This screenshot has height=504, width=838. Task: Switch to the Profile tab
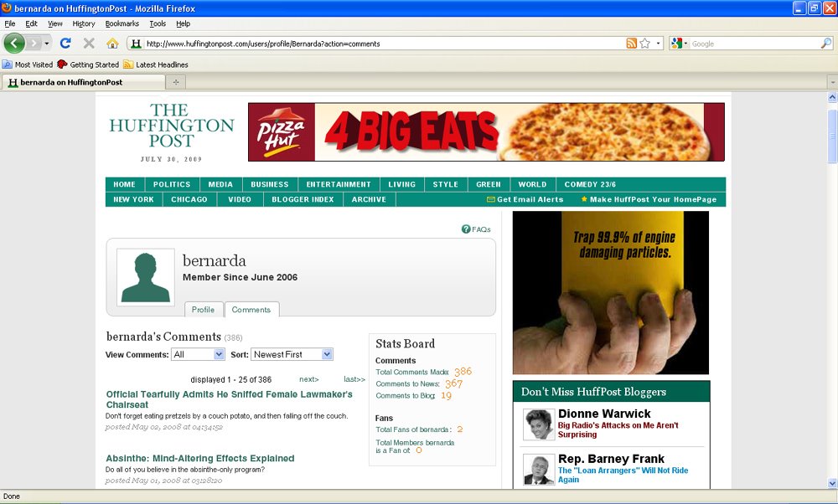[x=203, y=310]
